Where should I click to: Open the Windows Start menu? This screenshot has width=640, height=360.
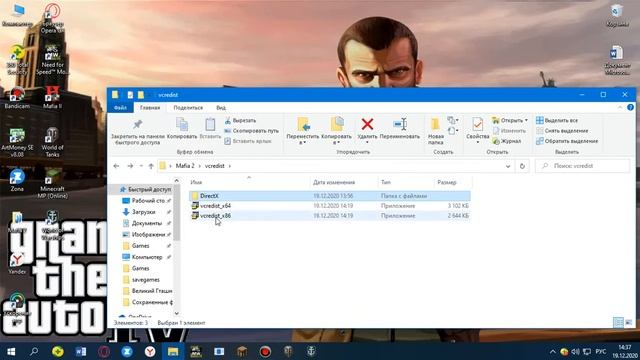point(11,351)
